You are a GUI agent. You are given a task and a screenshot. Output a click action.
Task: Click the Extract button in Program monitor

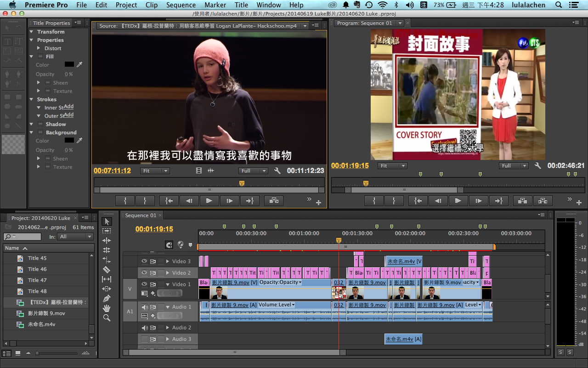tap(543, 201)
